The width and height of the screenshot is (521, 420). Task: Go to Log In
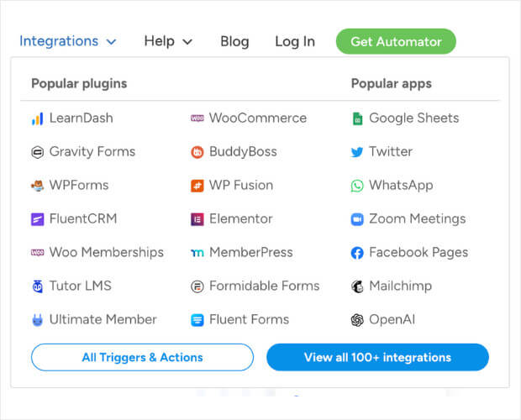click(295, 41)
